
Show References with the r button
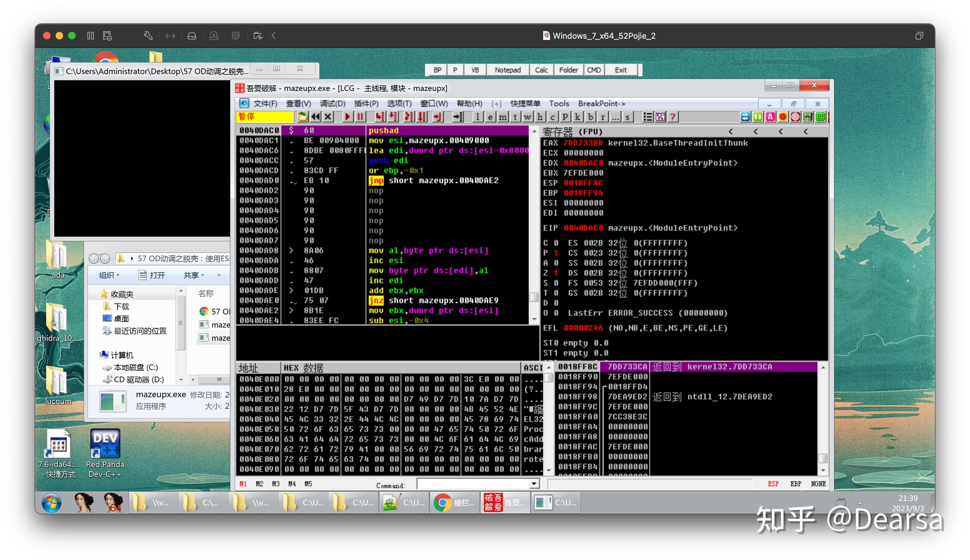click(603, 117)
